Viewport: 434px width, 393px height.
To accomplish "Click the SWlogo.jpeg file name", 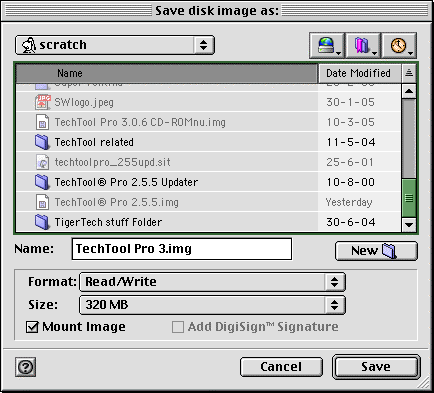I will 84,102.
